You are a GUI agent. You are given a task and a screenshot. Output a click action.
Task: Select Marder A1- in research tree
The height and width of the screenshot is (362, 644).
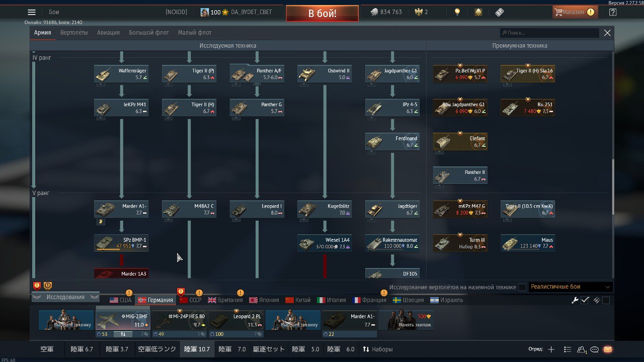(121, 209)
